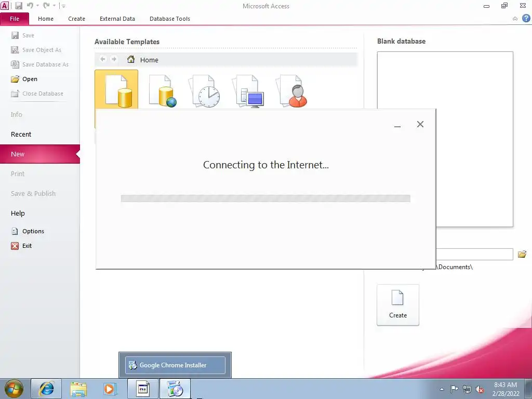Click the Chrome Installer taskbar icon
This screenshot has width=532, height=399.
click(x=175, y=389)
